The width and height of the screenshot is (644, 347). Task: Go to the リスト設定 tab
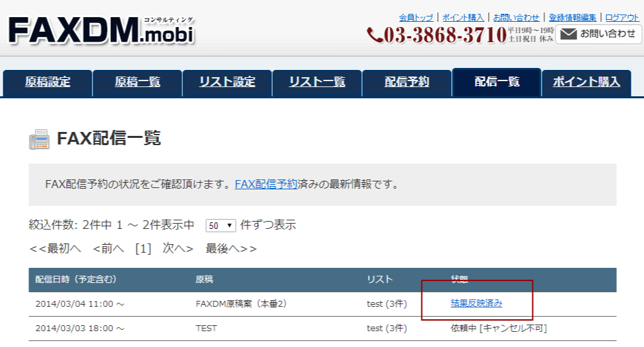point(227,82)
